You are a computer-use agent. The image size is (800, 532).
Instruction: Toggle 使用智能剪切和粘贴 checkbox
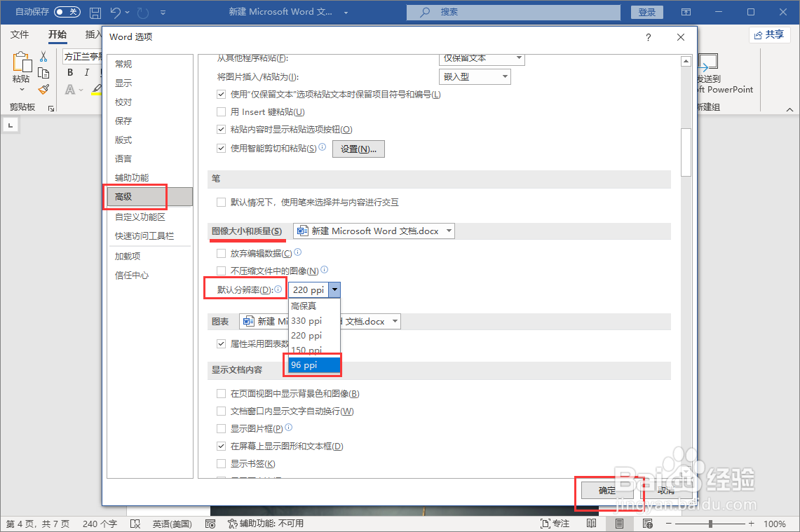(x=222, y=149)
